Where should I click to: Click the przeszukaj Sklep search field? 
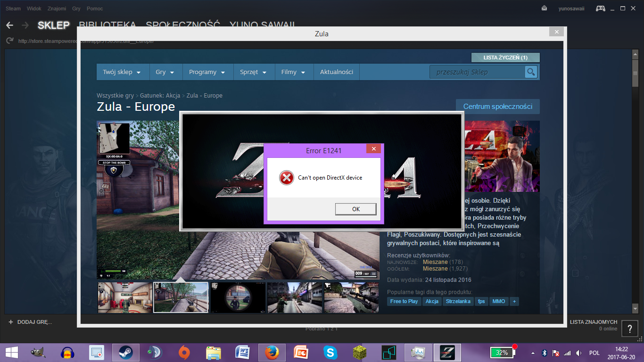pyautogui.click(x=476, y=72)
